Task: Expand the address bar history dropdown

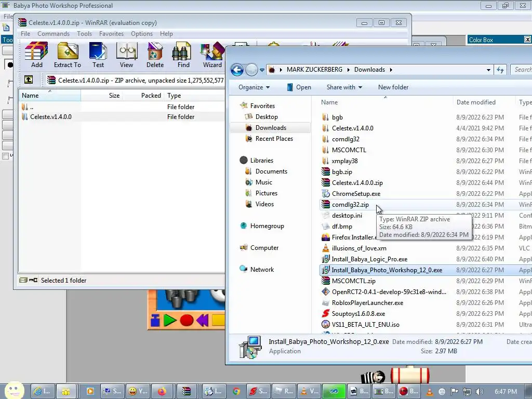Action: click(488, 70)
